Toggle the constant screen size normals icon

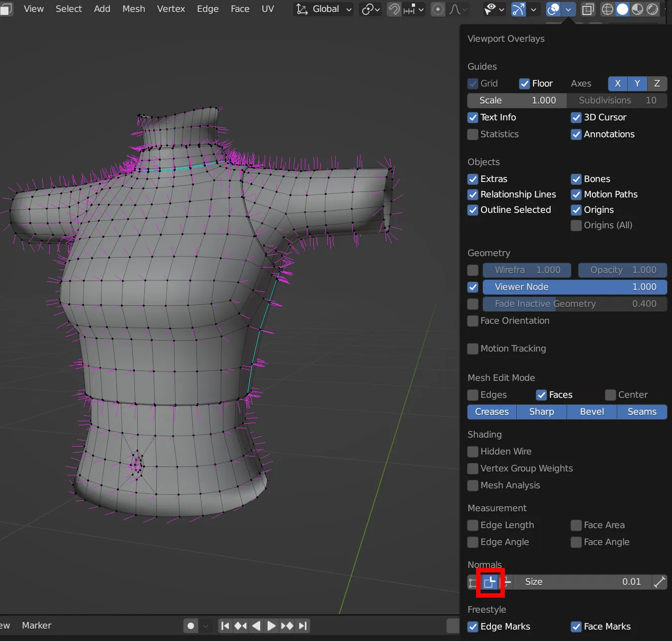(x=660, y=582)
